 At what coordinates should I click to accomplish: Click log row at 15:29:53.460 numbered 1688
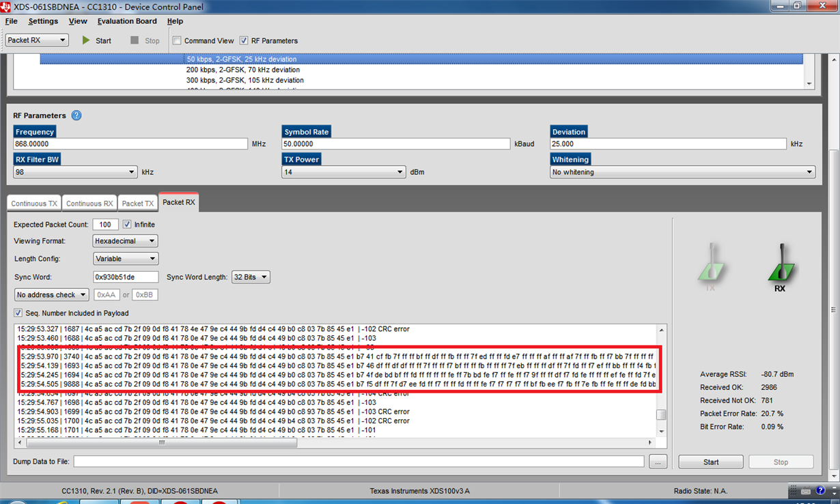coord(197,338)
